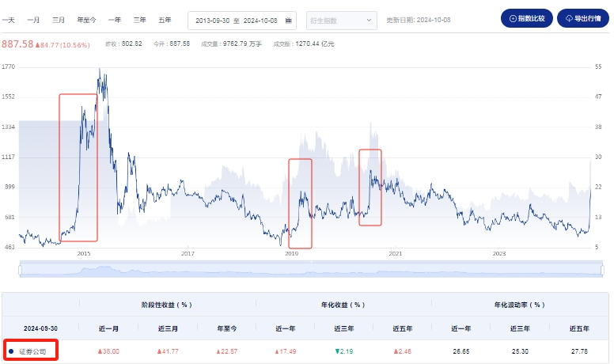
Task: Click the 指数比较 button
Action: [527, 18]
